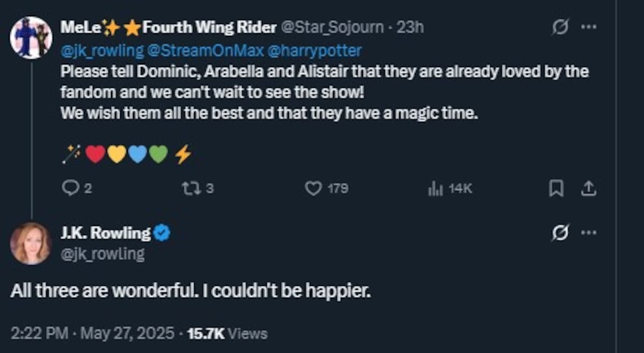Screen dimensions: 644x353
Task: Click the @Star_Sojourn handle
Action: [x=332, y=27]
